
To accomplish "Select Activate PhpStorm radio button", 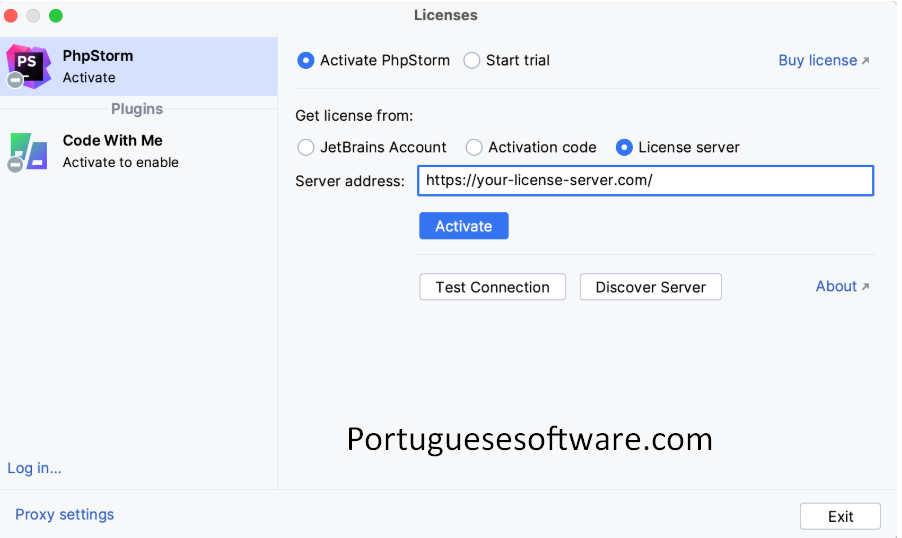I will 305,60.
